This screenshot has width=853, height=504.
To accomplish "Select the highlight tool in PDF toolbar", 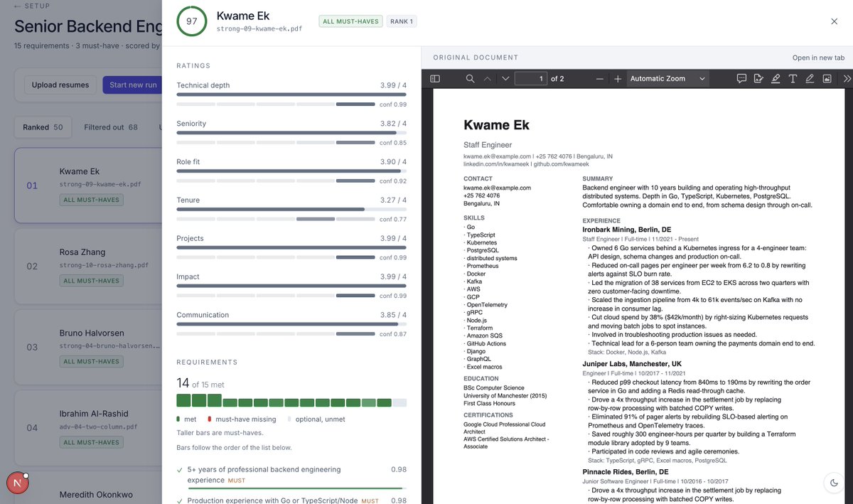I will pyautogui.click(x=776, y=79).
